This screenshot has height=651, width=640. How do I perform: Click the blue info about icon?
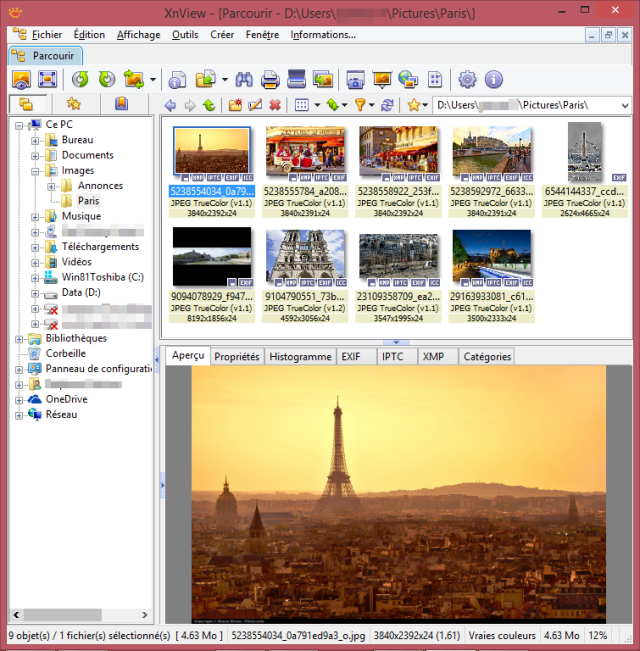[493, 79]
